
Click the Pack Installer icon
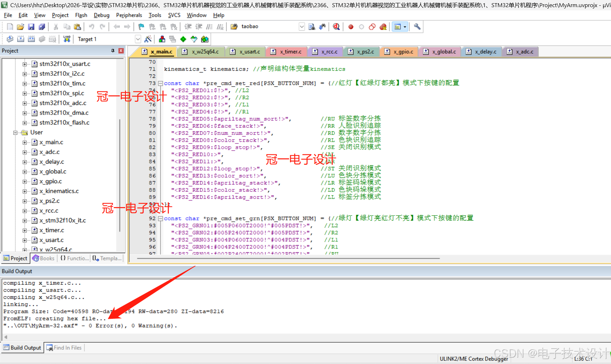point(204,39)
